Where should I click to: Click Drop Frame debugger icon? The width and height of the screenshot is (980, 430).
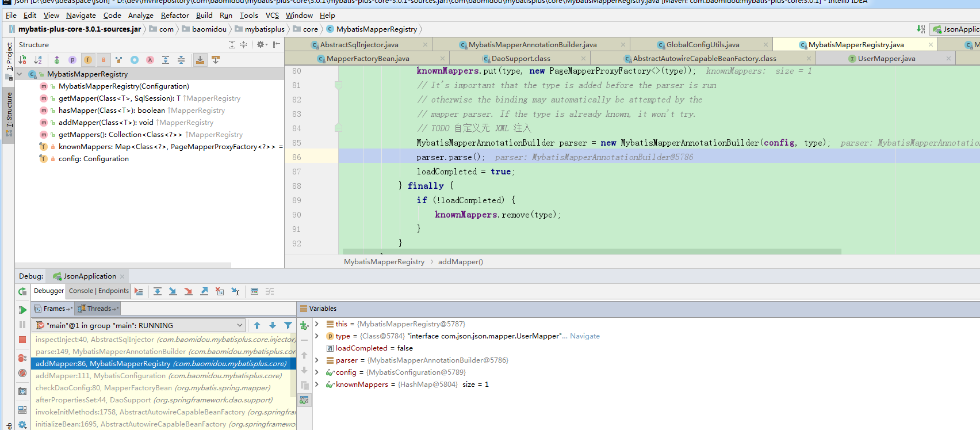[220, 291]
